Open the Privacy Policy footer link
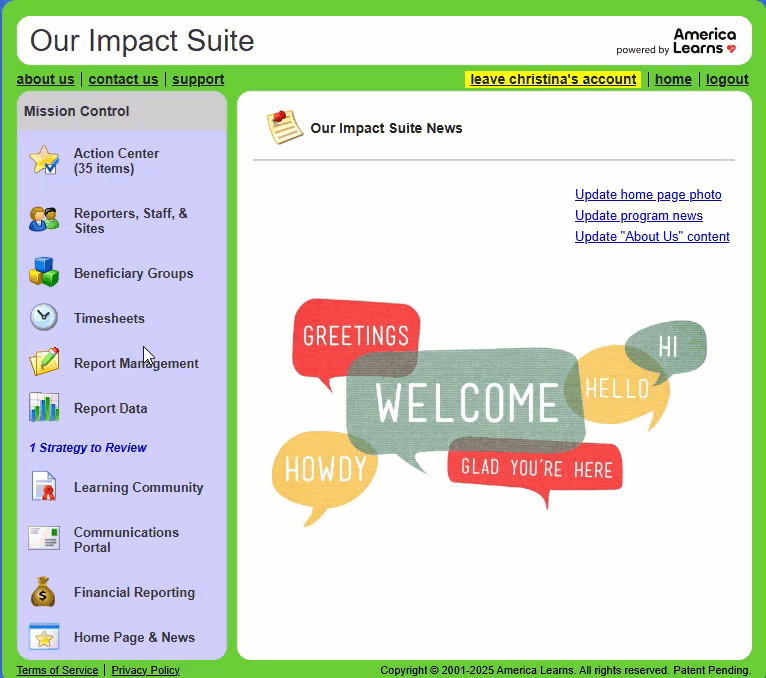The width and height of the screenshot is (766, 678). (146, 670)
